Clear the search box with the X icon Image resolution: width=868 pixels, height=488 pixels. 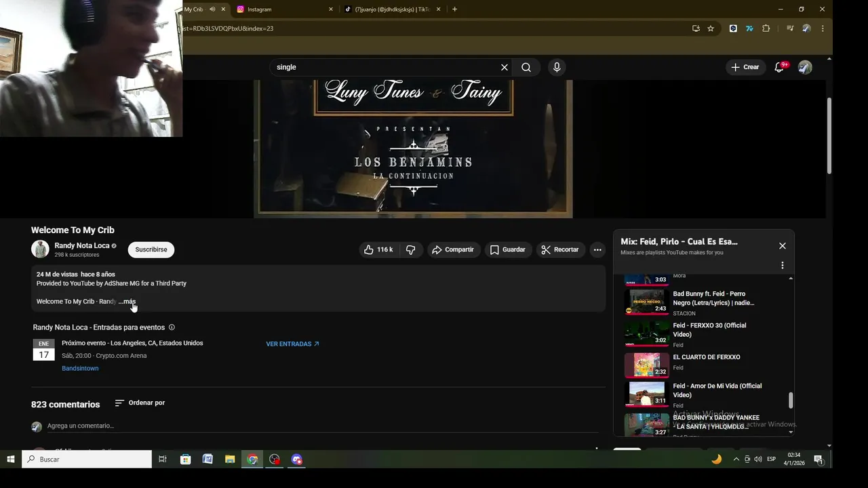coord(504,67)
